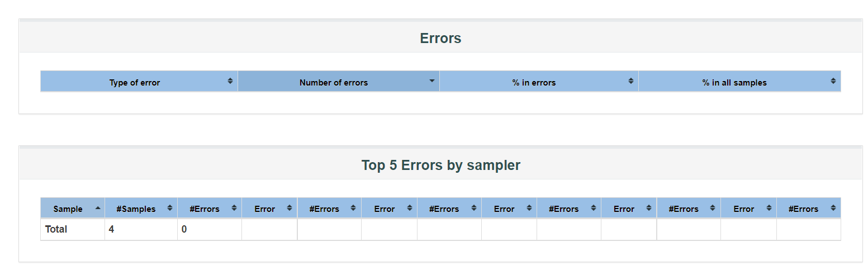Click the Top 5 Errors by sampler heading
The height and width of the screenshot is (265, 868).
tap(440, 165)
